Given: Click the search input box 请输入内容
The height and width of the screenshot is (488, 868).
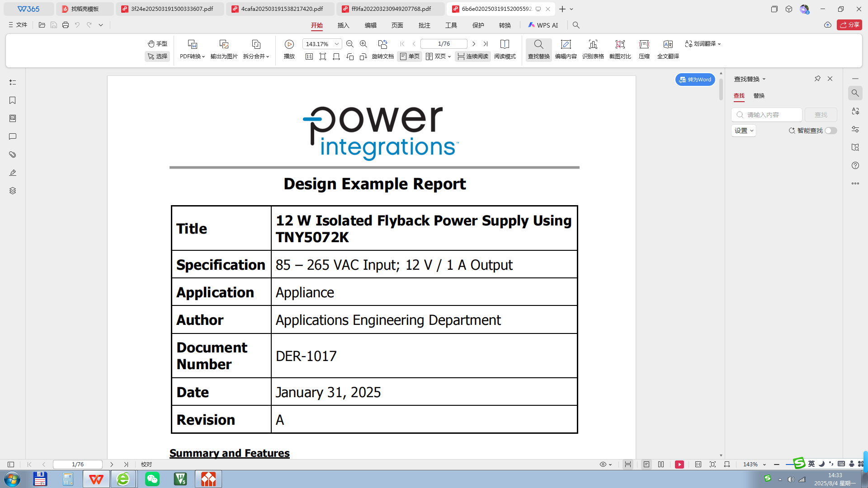Looking at the screenshot, I should pos(767,115).
